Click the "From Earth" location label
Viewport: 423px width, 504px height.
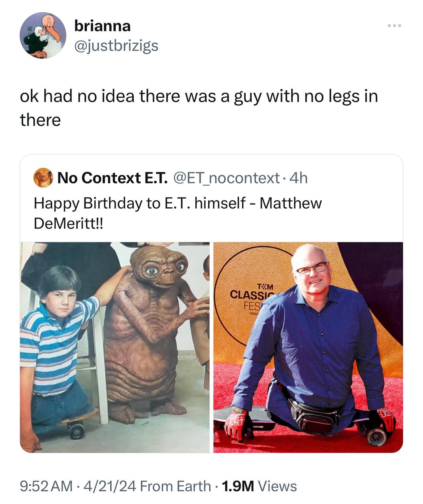(x=175, y=486)
